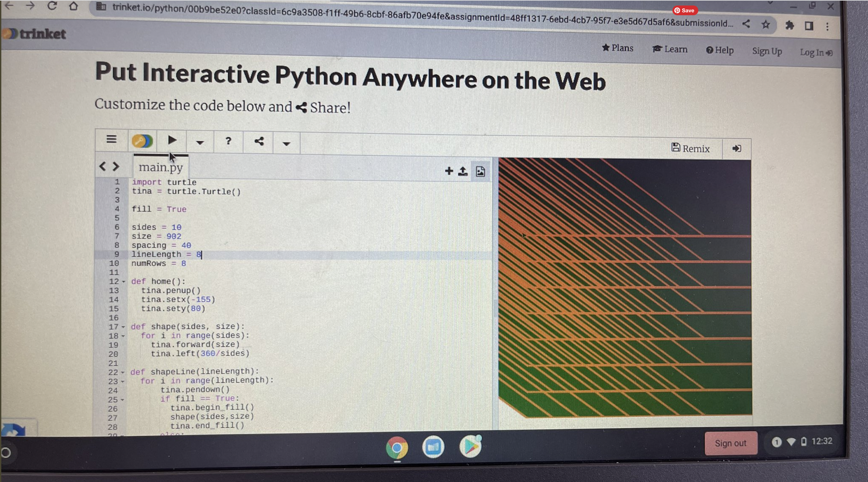
Task: Open the question mark help button
Action: [x=228, y=141]
